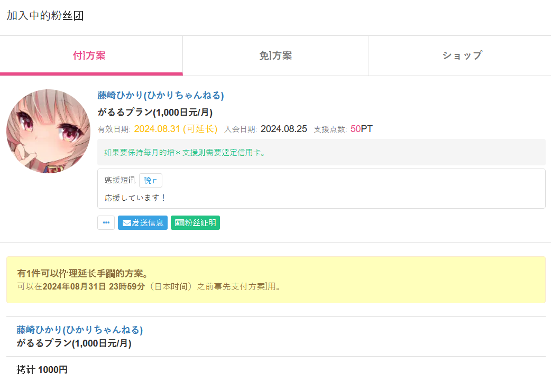Open the three-dots more options button

106,222
